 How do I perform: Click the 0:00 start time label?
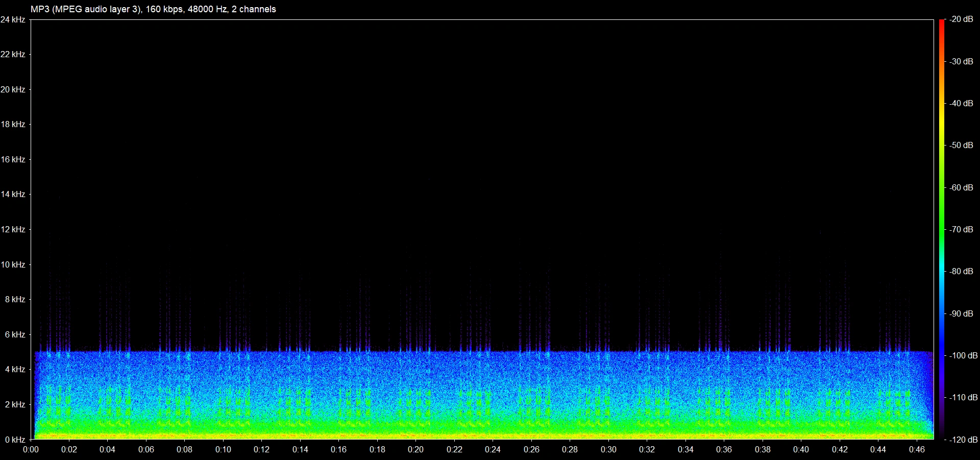click(x=31, y=450)
